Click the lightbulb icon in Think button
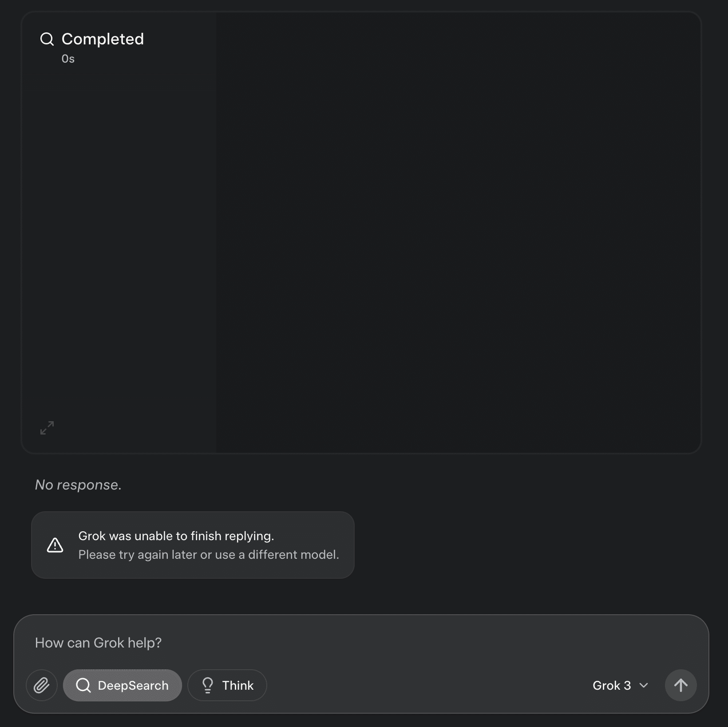 [x=208, y=685]
